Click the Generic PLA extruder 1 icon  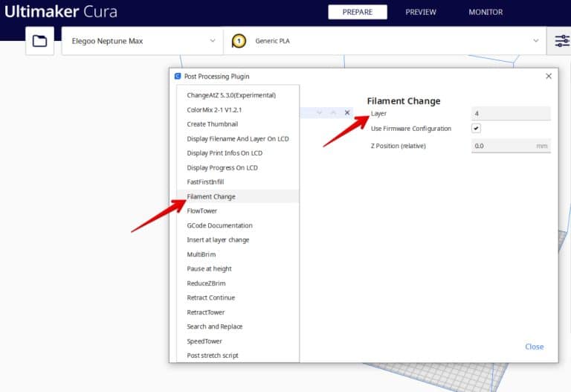click(x=239, y=41)
